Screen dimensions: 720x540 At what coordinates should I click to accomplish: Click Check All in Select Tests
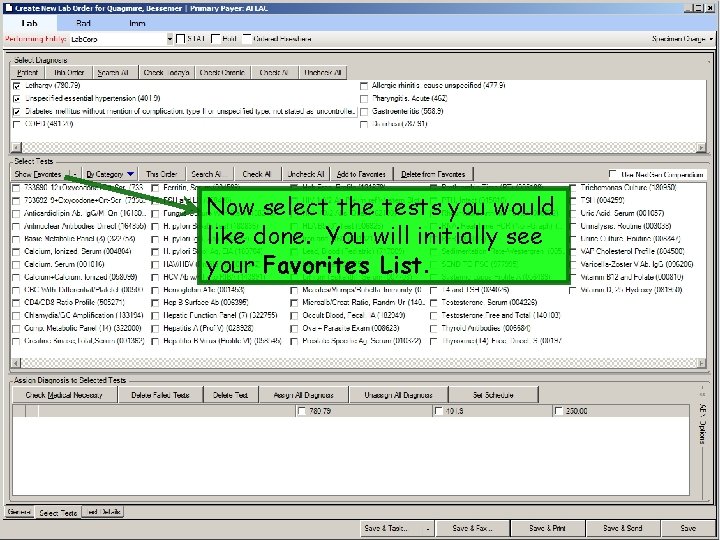(257, 174)
